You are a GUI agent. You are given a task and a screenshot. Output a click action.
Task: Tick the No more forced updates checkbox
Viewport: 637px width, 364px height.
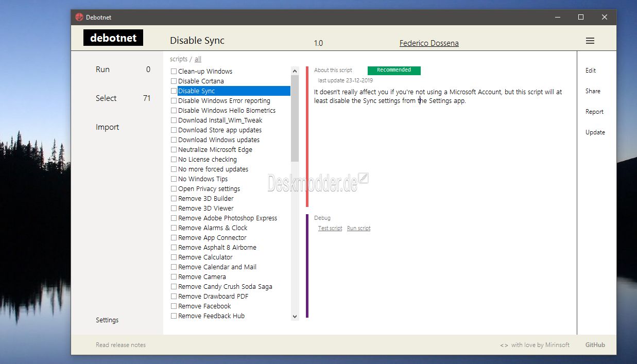tap(174, 169)
